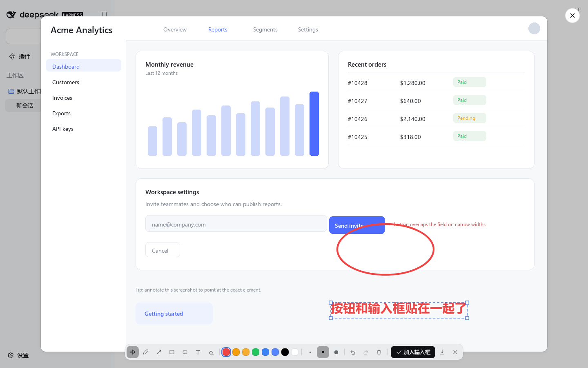Undo the last annotation
This screenshot has height=368, width=588.
[x=353, y=352]
